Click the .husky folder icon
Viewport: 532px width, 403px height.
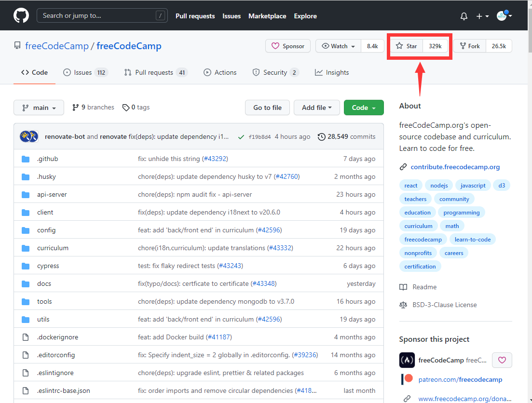pyautogui.click(x=26, y=177)
